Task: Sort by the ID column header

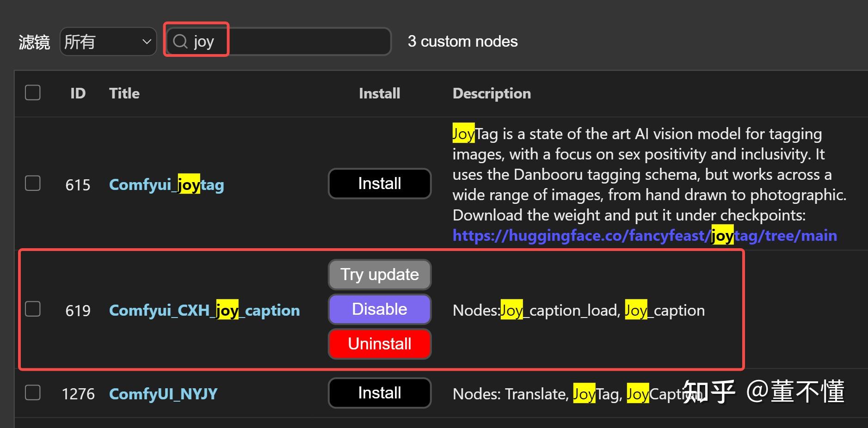Action: coord(78,93)
